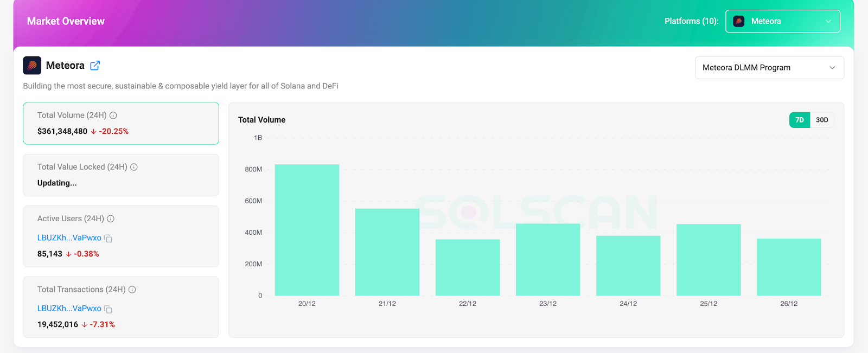The width and height of the screenshot is (868, 353).
Task: Click the $361,348,480 volume value
Action: click(x=62, y=131)
